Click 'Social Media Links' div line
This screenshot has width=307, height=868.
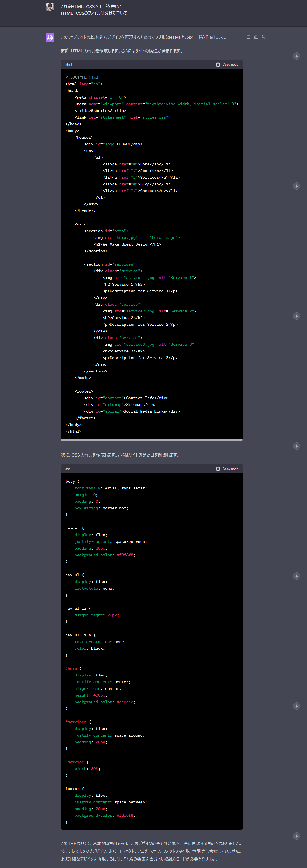coord(132,411)
